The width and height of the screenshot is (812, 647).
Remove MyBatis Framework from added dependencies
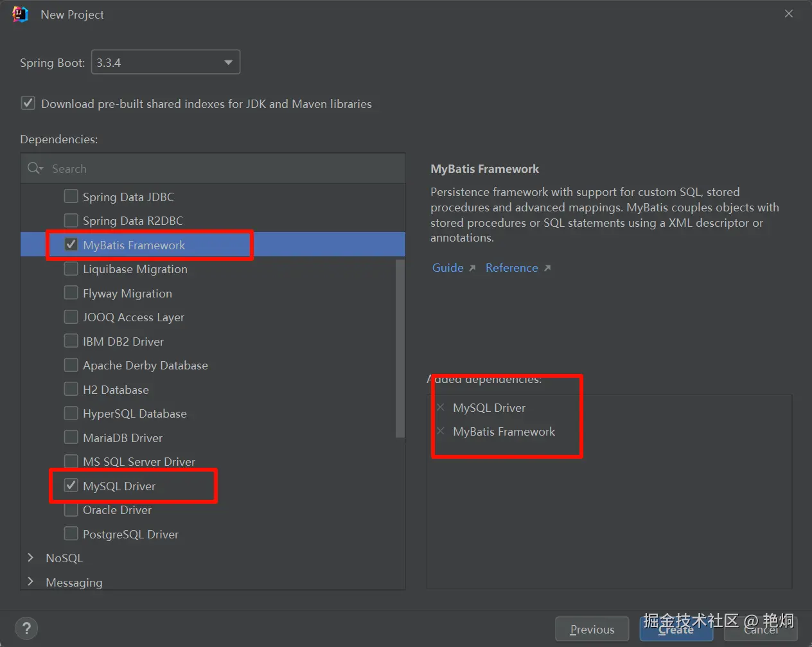441,431
